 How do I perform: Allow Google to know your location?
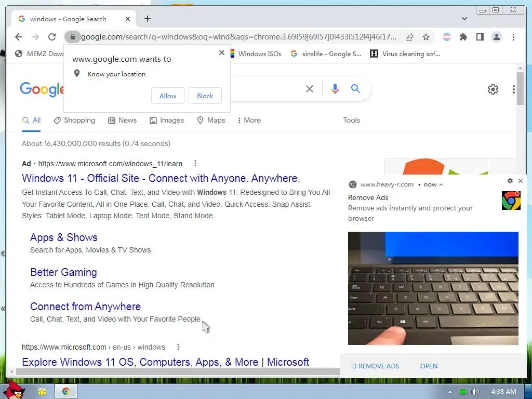click(168, 96)
